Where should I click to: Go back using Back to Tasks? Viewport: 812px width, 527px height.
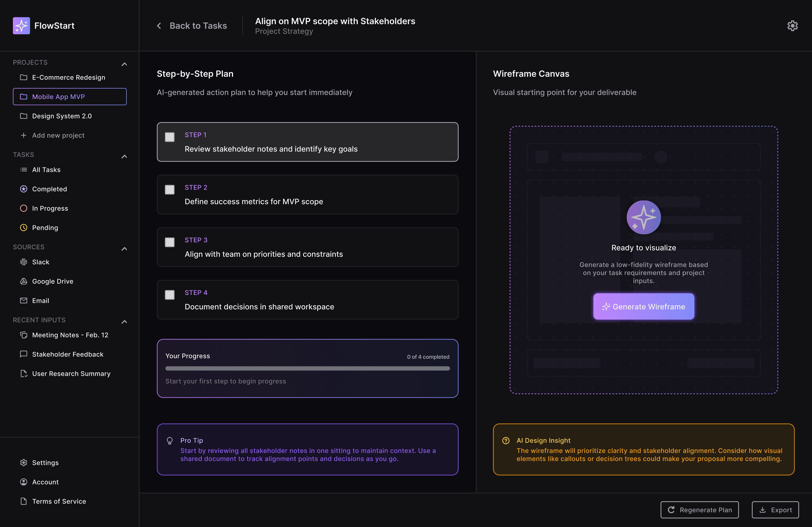(192, 26)
